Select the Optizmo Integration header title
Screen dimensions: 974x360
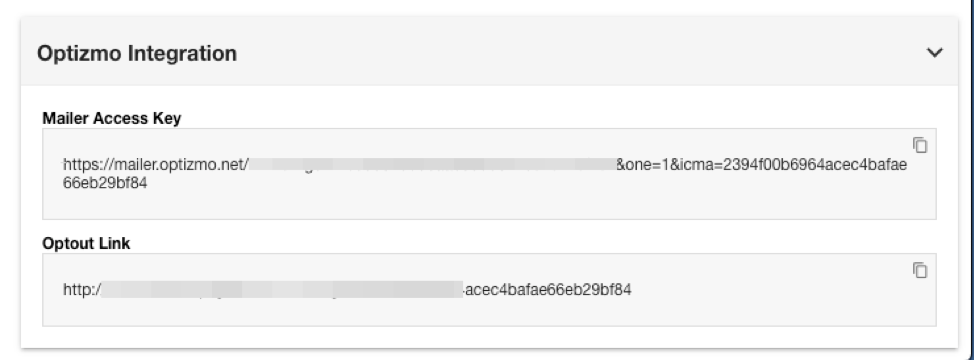pos(137,53)
